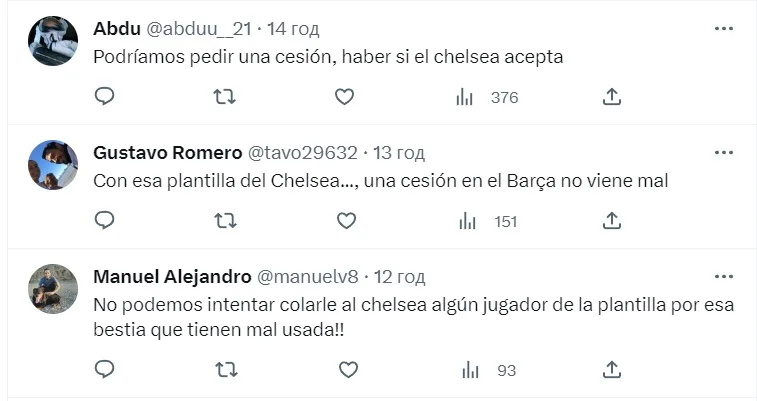
Task: Open more options on Manuel Alejandro's tweet
Action: (724, 277)
